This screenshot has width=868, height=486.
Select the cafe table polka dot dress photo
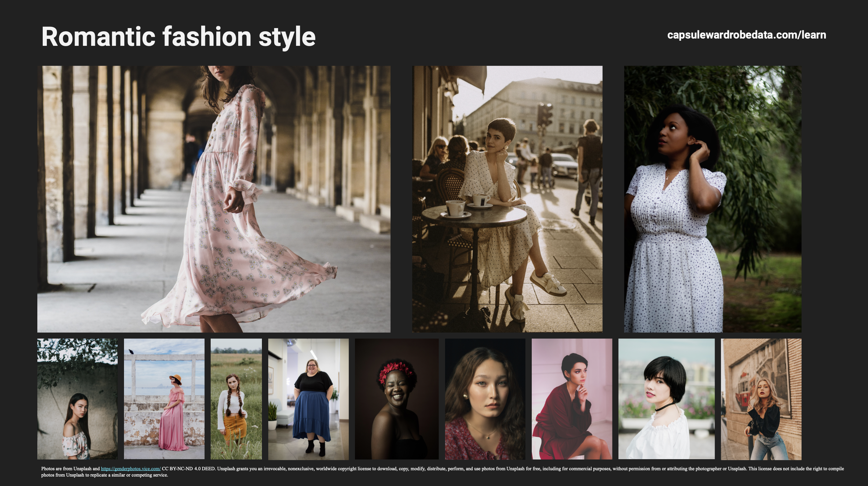(507, 199)
